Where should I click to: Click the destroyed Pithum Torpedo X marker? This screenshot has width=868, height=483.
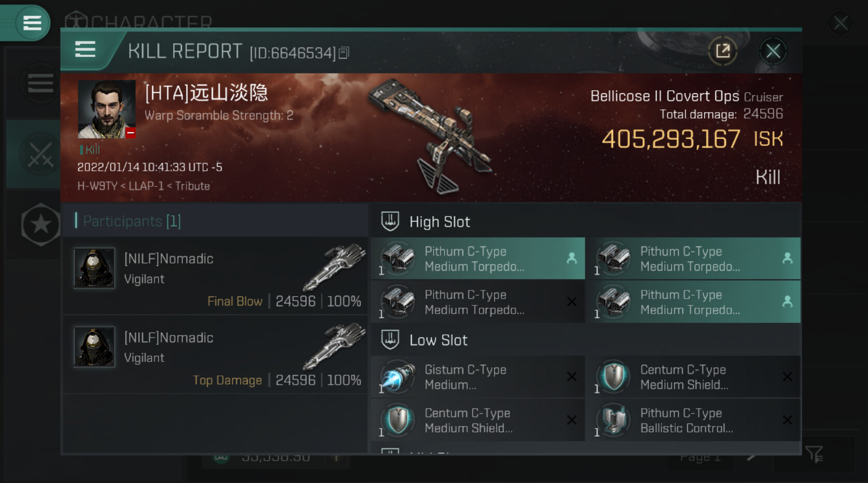[x=572, y=302]
